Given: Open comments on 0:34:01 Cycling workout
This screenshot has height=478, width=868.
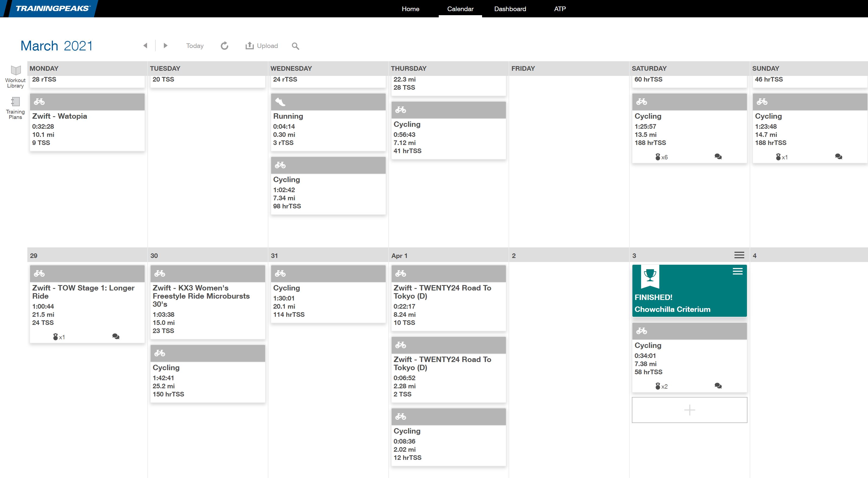Looking at the screenshot, I should (718, 386).
